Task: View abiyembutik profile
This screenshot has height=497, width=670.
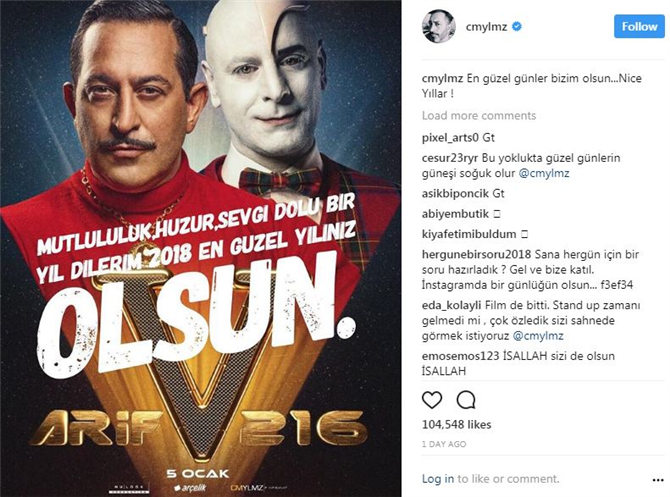Action: 455,214
